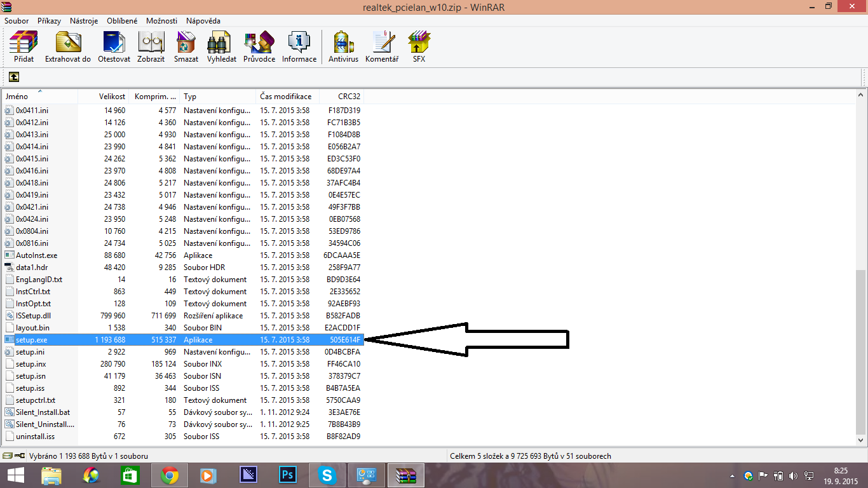Sort files by Velikost column
868x488 pixels.
103,97
